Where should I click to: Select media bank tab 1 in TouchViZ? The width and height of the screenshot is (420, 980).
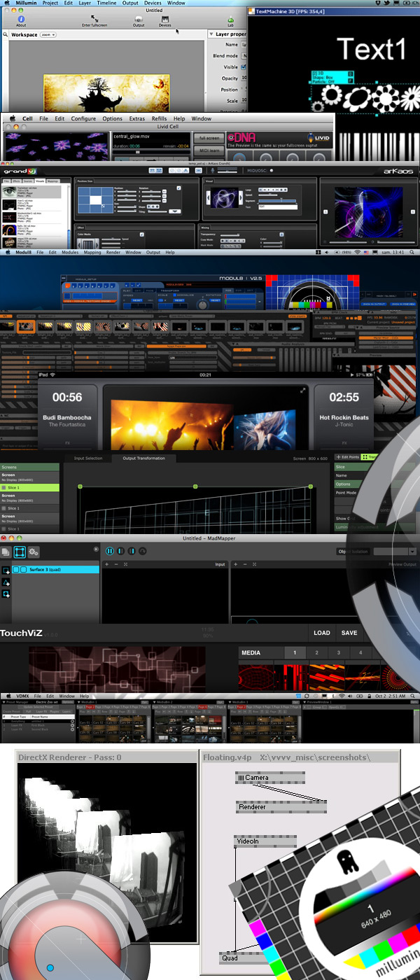tap(295, 653)
